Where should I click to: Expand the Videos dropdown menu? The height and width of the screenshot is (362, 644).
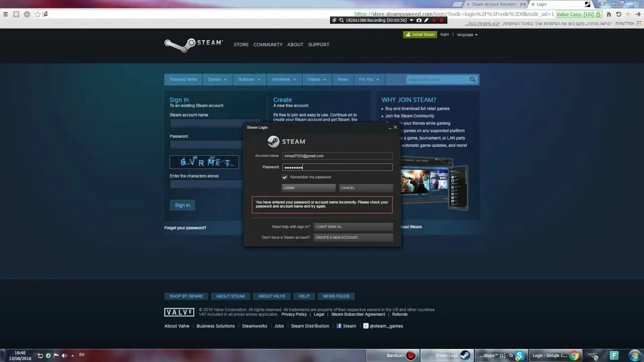(317, 79)
